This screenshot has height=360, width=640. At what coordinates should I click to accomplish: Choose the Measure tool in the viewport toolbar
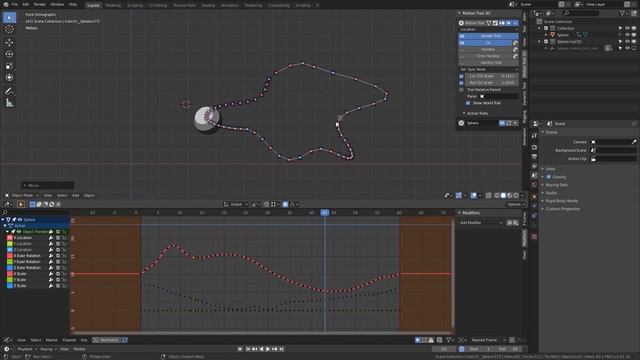click(9, 103)
